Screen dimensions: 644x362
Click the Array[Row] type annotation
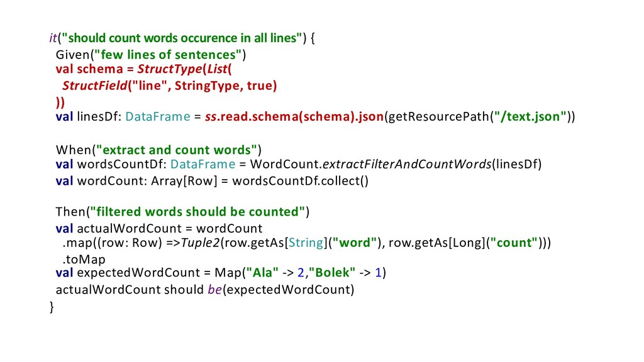(x=184, y=181)
